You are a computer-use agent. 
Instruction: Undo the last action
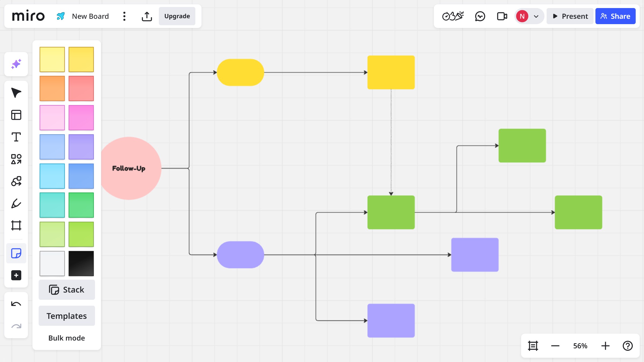click(16, 304)
